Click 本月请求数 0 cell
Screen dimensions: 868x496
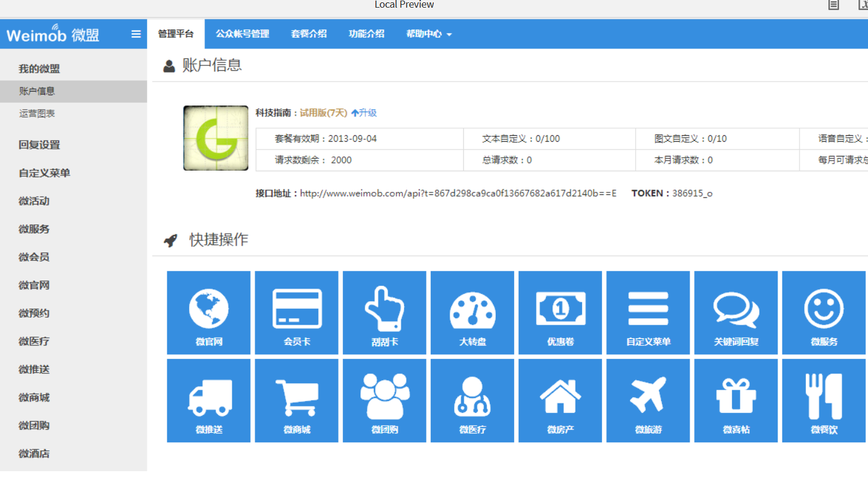coord(718,160)
